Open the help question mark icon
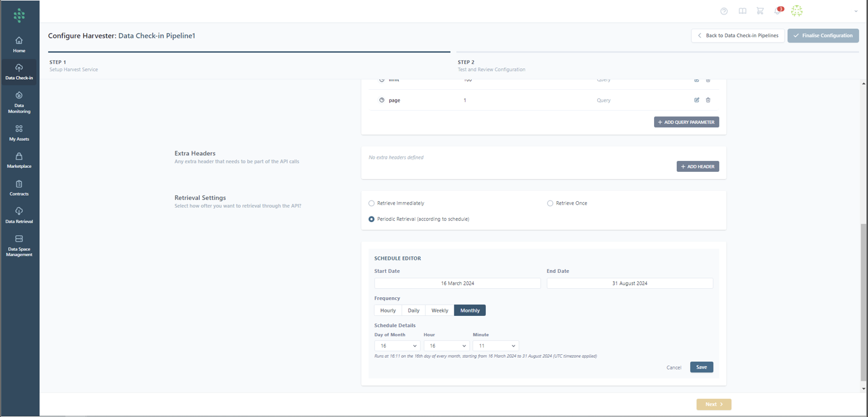The width and height of the screenshot is (868, 417). tap(724, 11)
